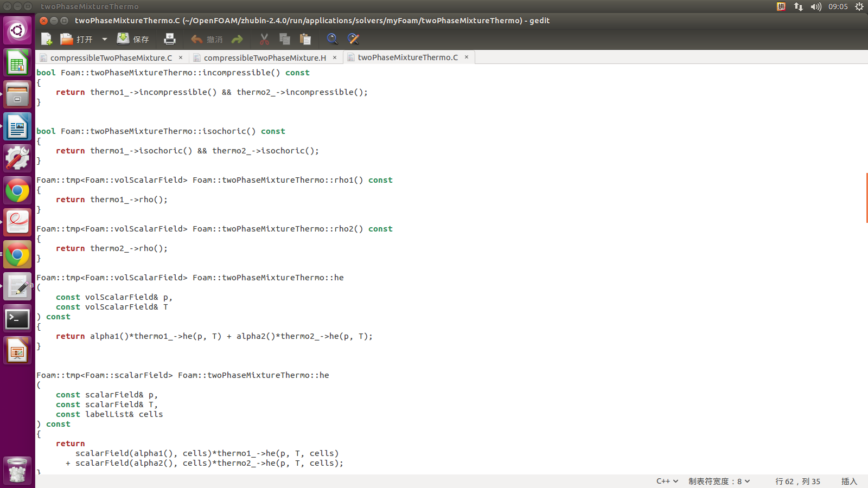
Task: Expand the recent files dropdown arrow
Action: click(105, 39)
